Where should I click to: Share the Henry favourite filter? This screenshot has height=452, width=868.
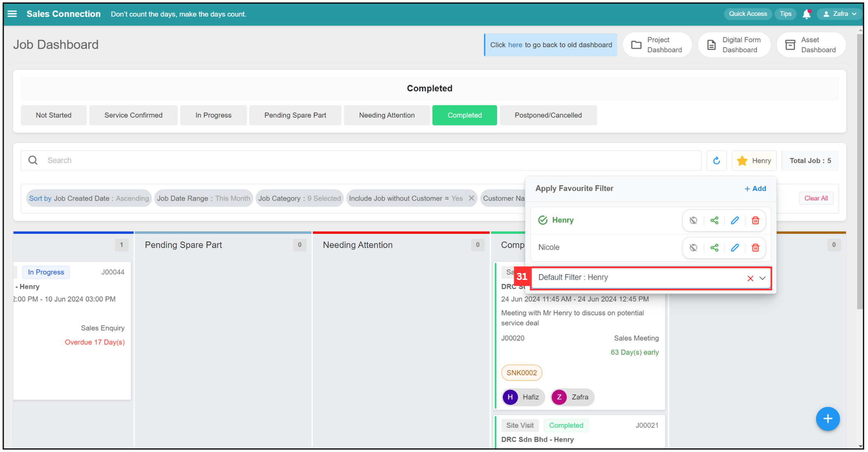[x=714, y=220]
